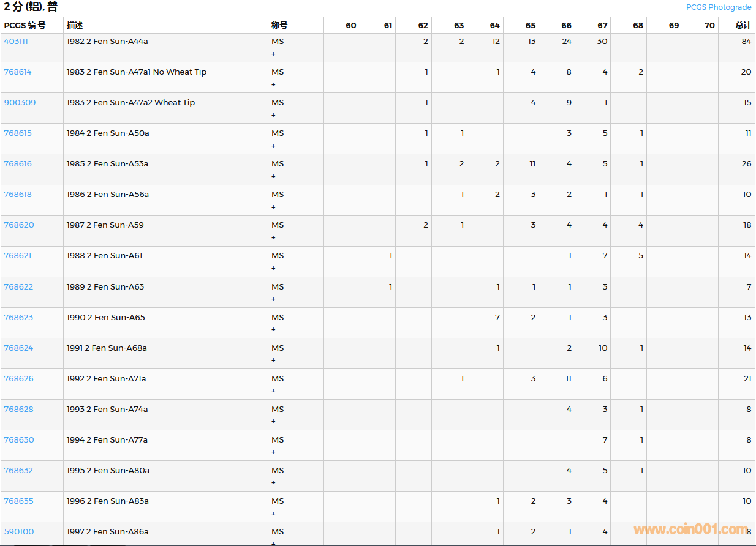756x546 pixels.
Task: Click the 1988 2 Fen Sun-A61 description
Action: point(104,256)
